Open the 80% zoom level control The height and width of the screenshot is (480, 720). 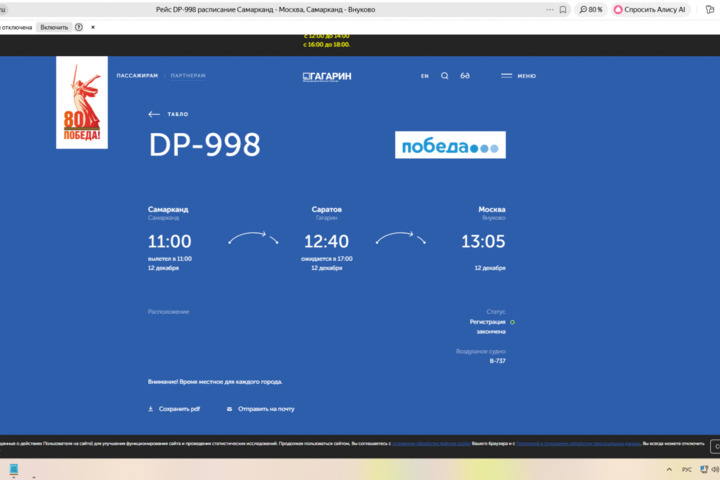coord(591,9)
